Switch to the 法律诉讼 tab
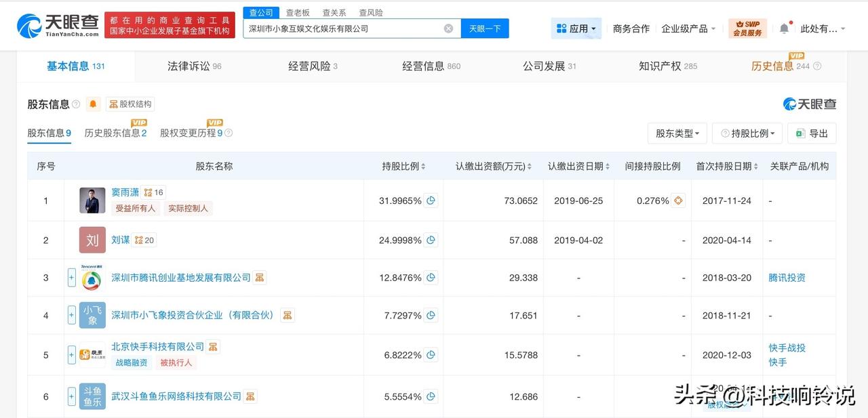Viewport: 868px width, 418px height. tap(194, 66)
